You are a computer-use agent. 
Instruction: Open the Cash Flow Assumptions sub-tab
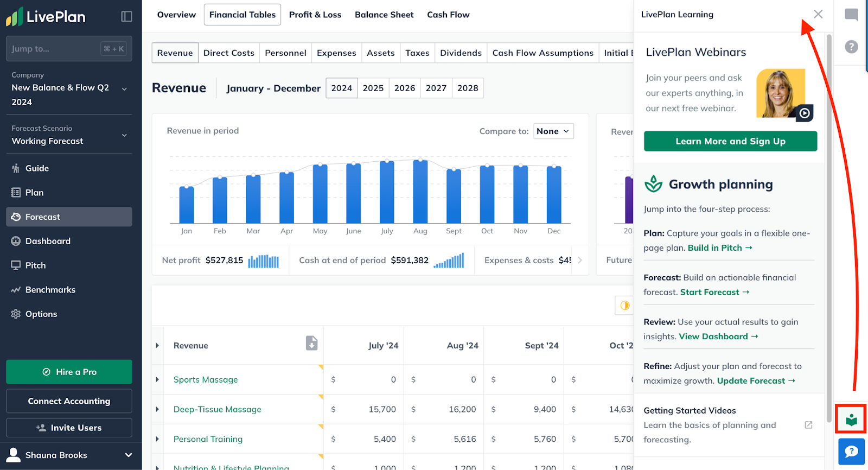pyautogui.click(x=543, y=53)
